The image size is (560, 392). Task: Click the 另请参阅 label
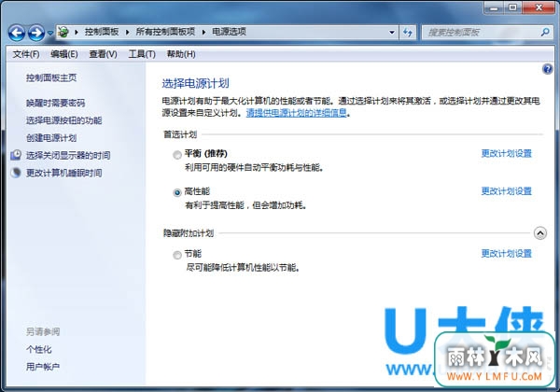click(43, 332)
